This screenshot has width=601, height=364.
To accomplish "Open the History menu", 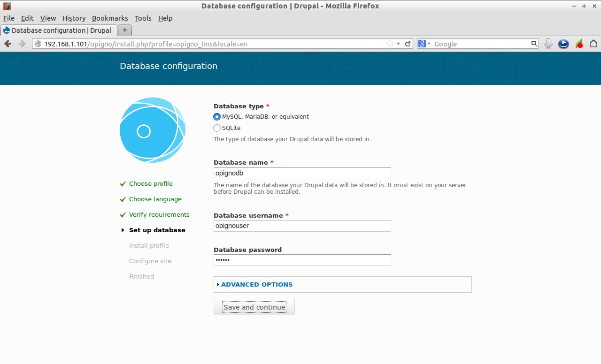I will [74, 18].
